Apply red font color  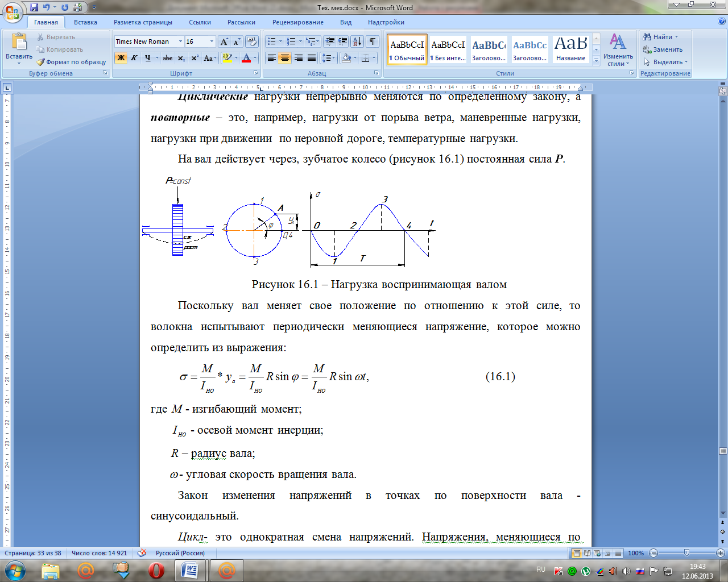coord(246,58)
